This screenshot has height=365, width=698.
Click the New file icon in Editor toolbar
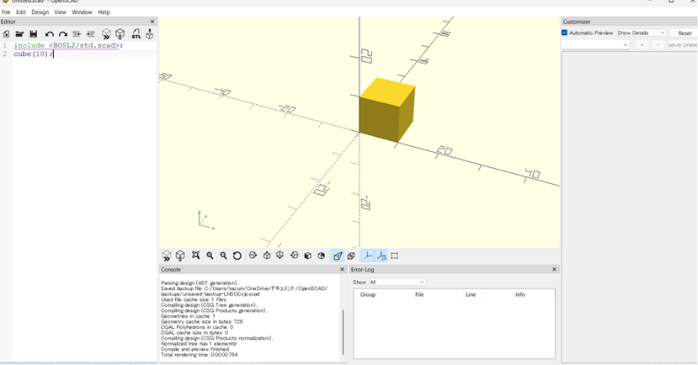[6, 34]
